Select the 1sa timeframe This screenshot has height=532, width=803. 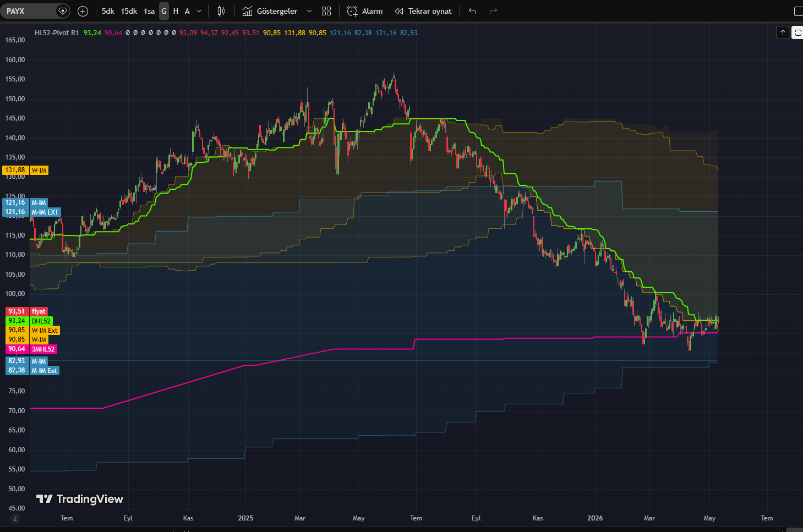[149, 11]
